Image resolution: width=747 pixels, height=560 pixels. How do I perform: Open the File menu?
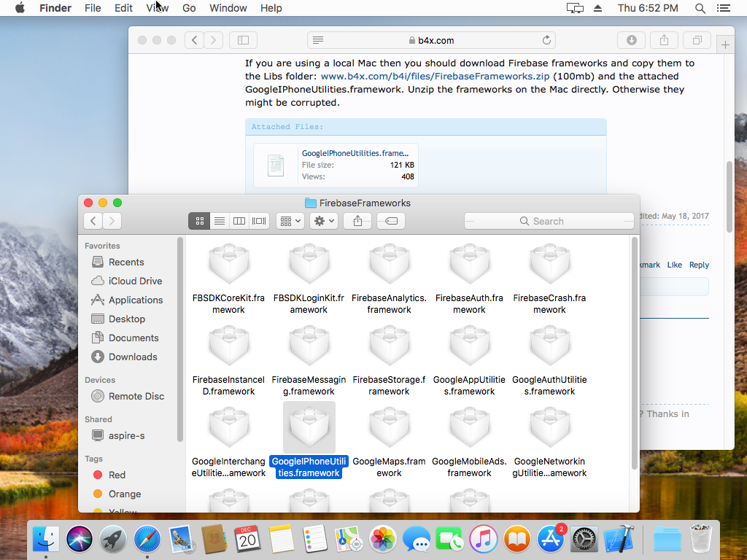(x=93, y=8)
